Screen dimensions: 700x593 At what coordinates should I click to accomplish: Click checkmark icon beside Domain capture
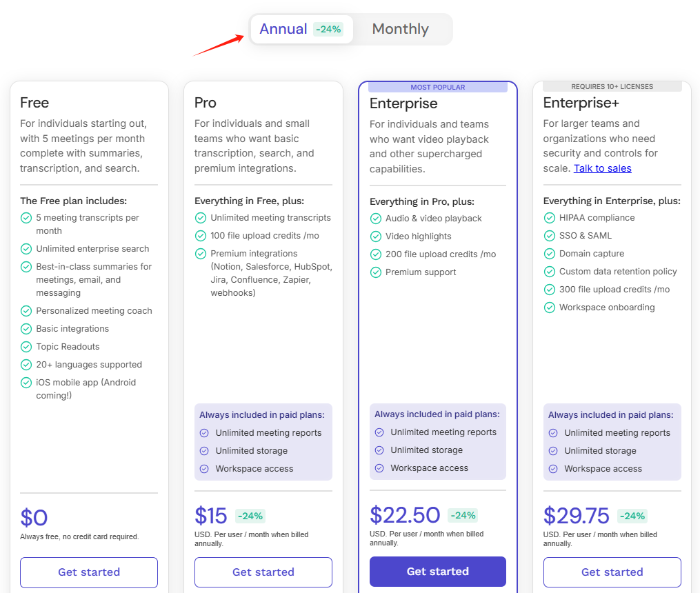[550, 254]
